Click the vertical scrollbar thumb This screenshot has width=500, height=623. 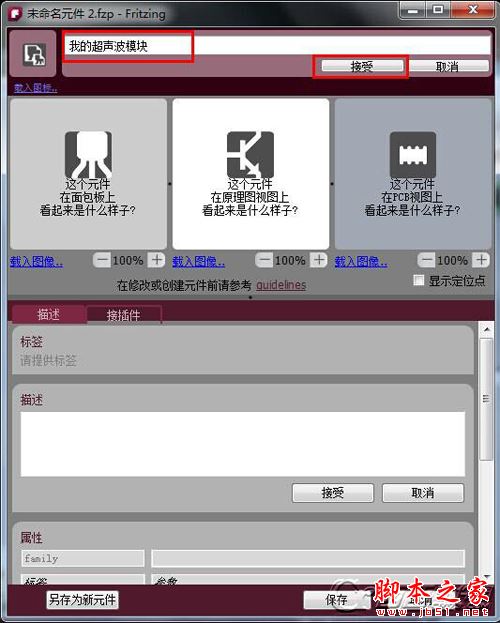pos(486,399)
